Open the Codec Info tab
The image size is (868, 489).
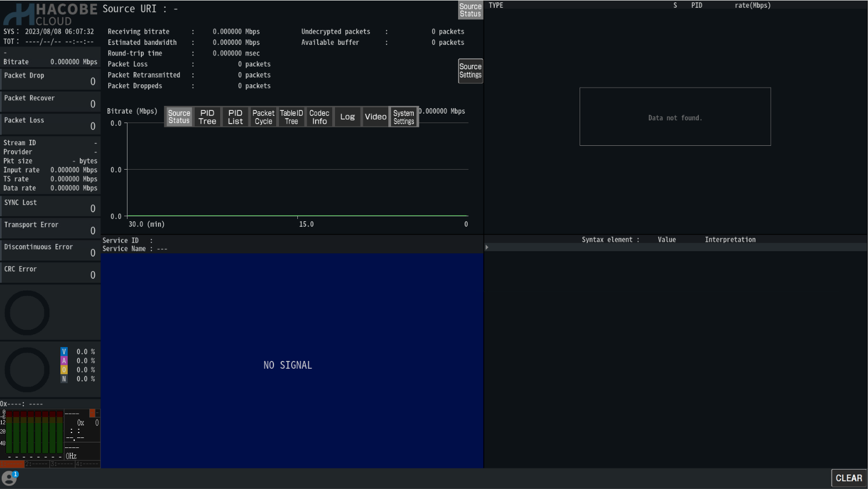pos(319,117)
